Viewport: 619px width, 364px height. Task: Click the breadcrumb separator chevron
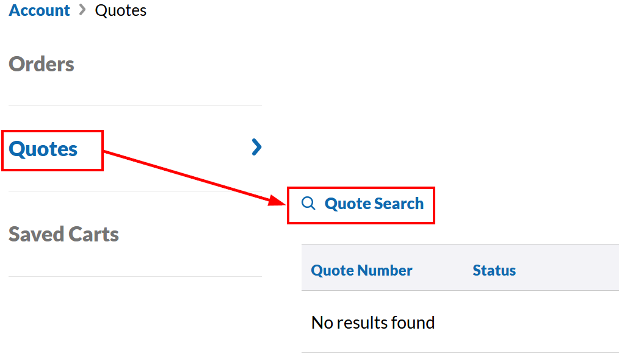click(x=82, y=10)
